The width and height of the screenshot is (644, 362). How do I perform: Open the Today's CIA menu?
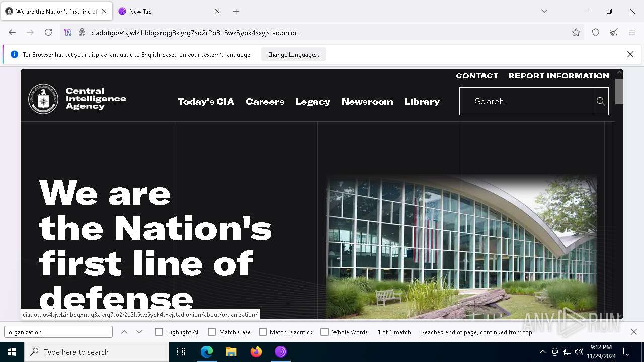[206, 102]
